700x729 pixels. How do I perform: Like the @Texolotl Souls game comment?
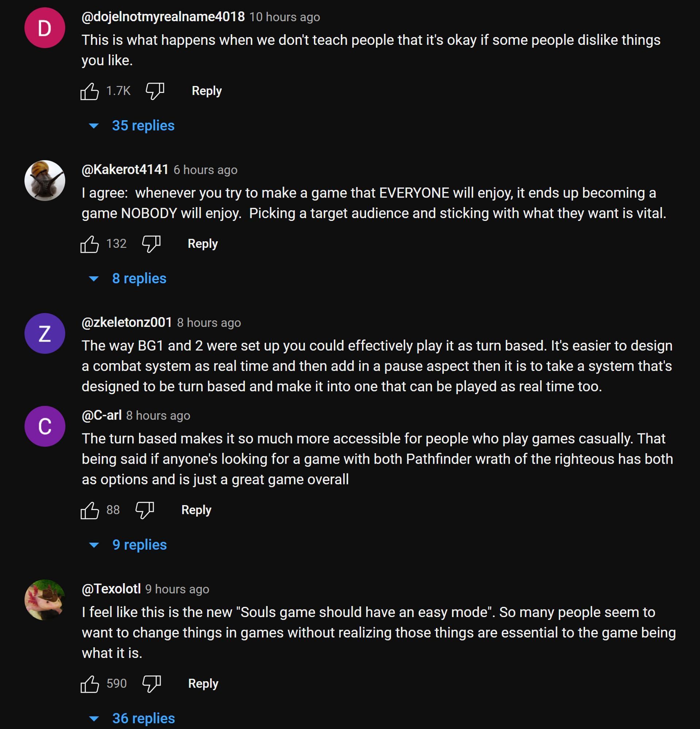coord(90,684)
